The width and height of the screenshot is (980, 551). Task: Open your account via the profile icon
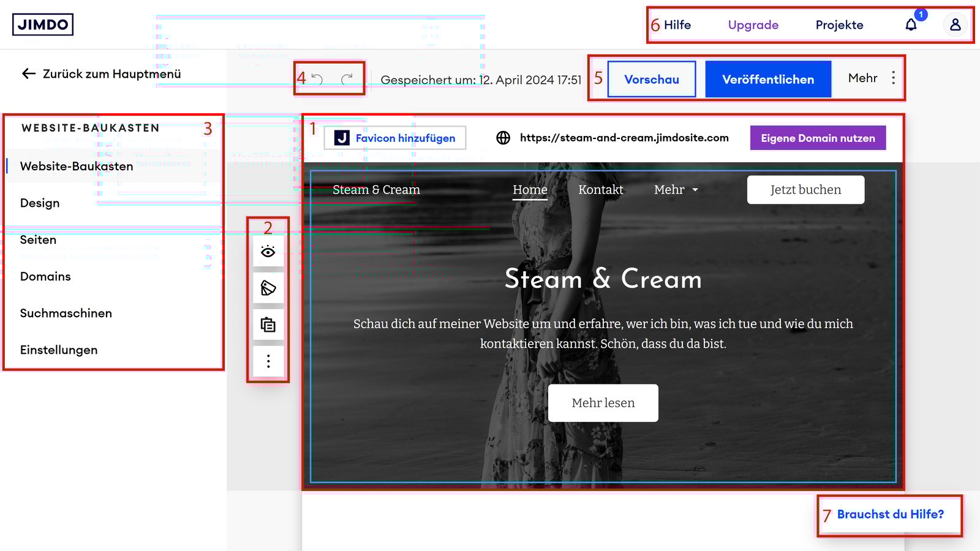click(955, 25)
